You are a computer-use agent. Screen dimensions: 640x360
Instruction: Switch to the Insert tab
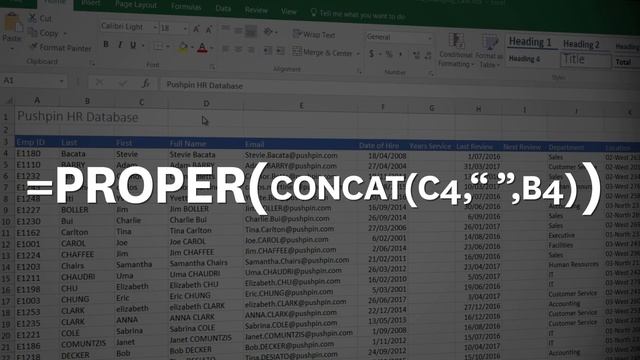click(91, 3)
